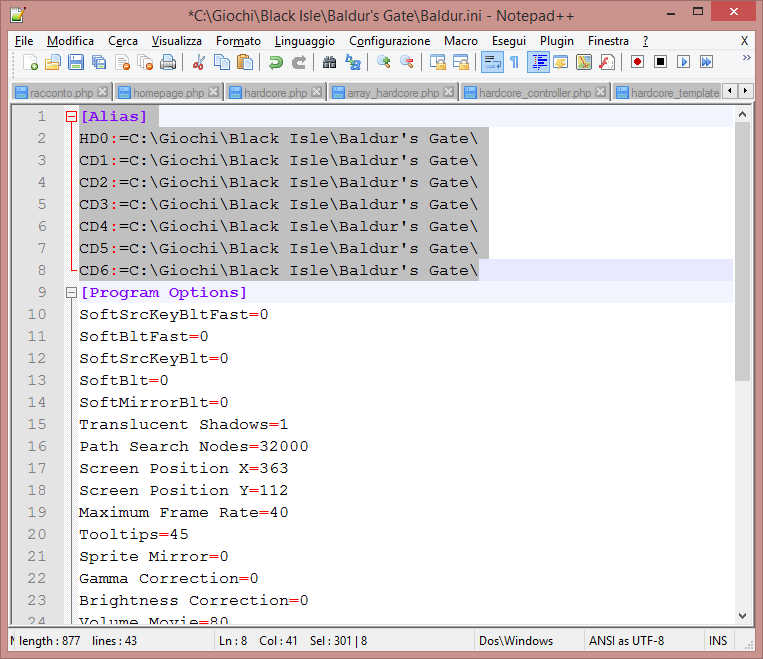The width and height of the screenshot is (763, 659).
Task: Paste with the clipboard toolbar icon
Action: pyautogui.click(x=245, y=62)
